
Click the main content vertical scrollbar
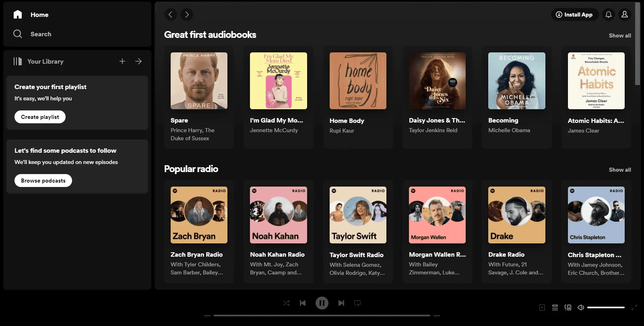click(638, 44)
